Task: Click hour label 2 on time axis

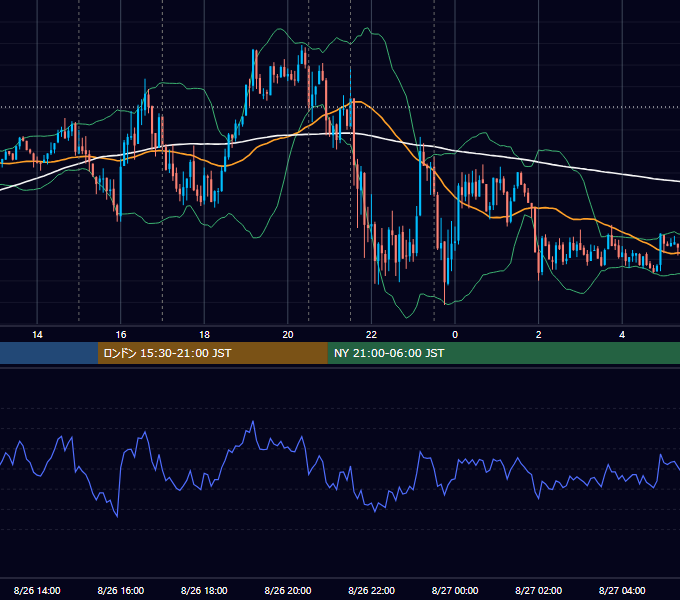Action: pyautogui.click(x=539, y=335)
